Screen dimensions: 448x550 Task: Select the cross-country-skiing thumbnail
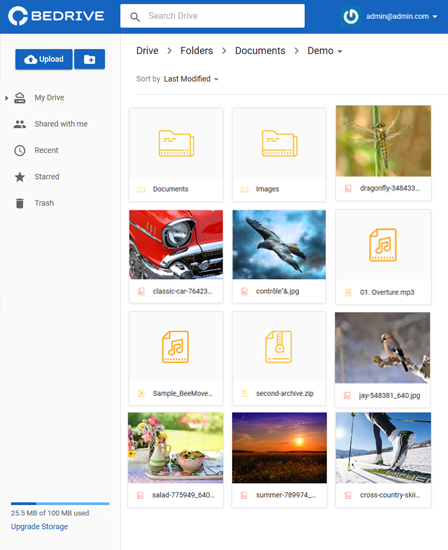(x=383, y=448)
